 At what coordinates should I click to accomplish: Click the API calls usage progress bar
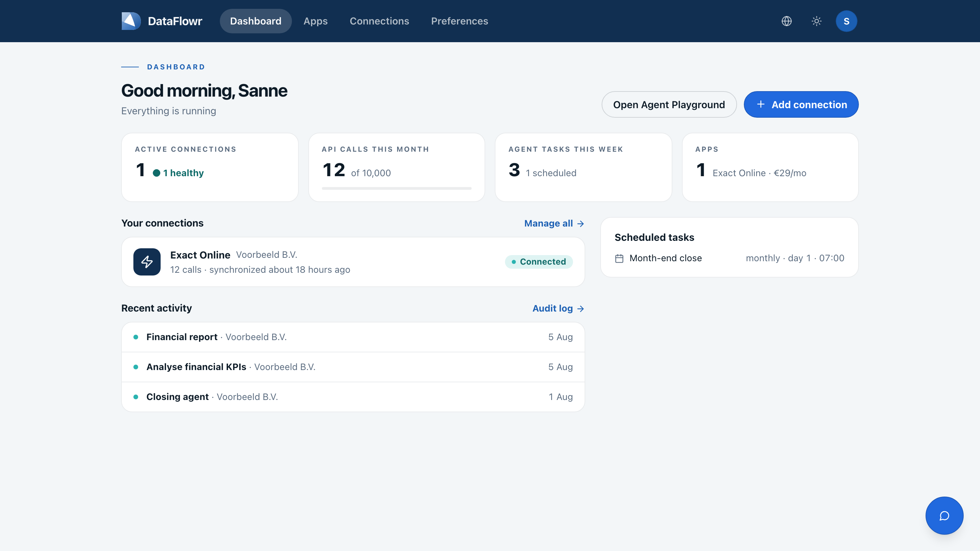click(396, 188)
